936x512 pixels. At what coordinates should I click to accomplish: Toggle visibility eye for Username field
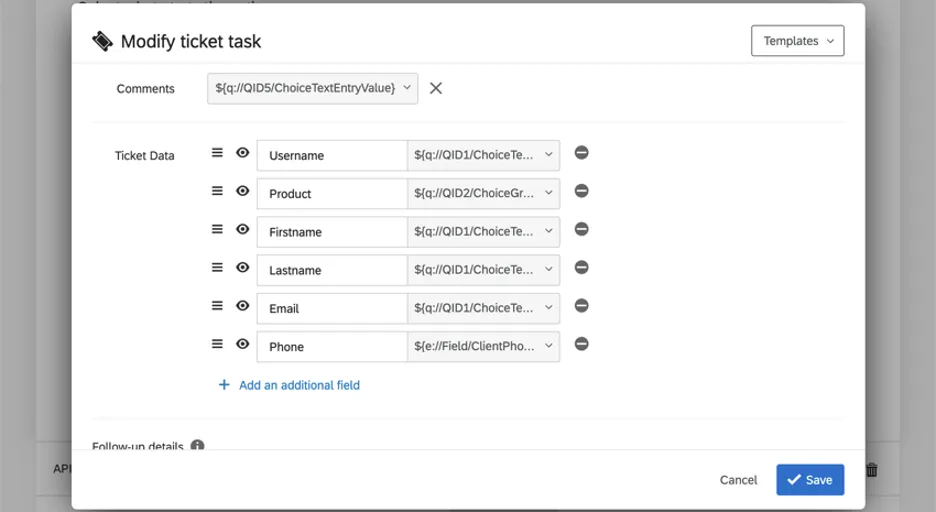pyautogui.click(x=242, y=153)
